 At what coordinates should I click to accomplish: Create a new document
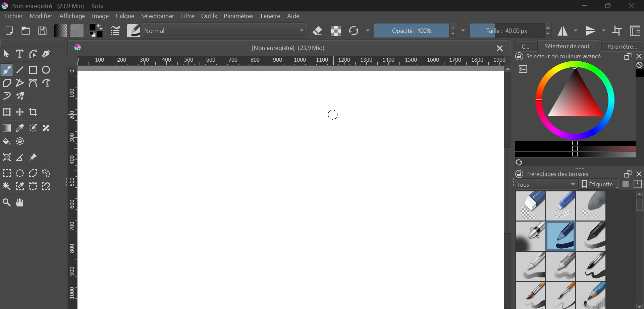click(9, 31)
